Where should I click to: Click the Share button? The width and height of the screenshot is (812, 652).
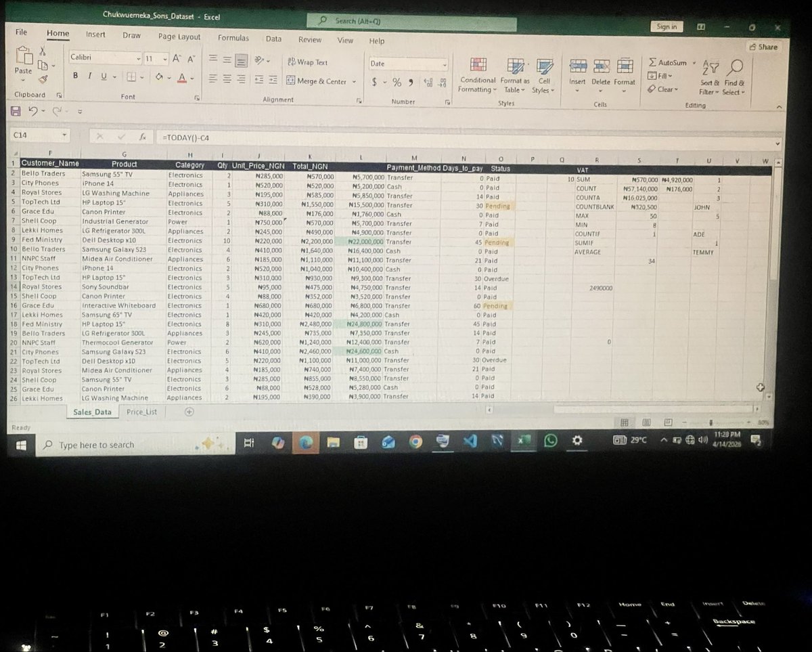(764, 47)
